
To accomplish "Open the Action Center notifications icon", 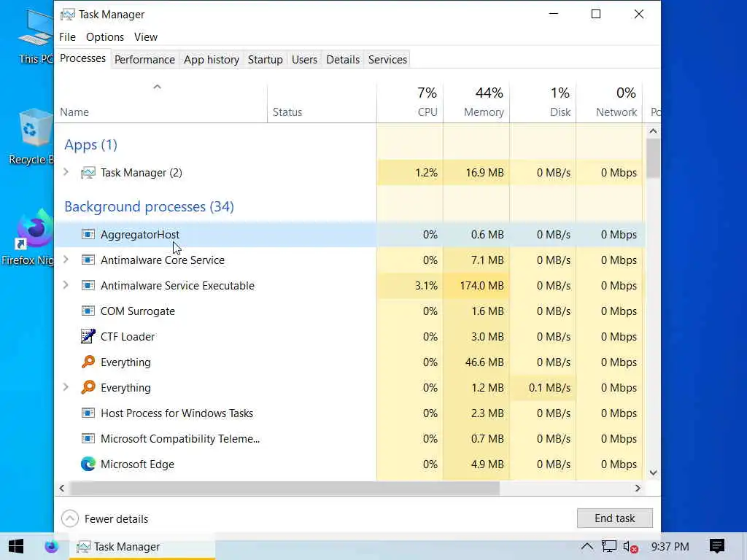I will tap(716, 546).
